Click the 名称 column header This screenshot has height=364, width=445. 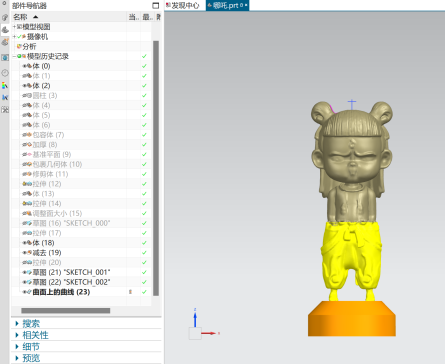click(x=69, y=17)
